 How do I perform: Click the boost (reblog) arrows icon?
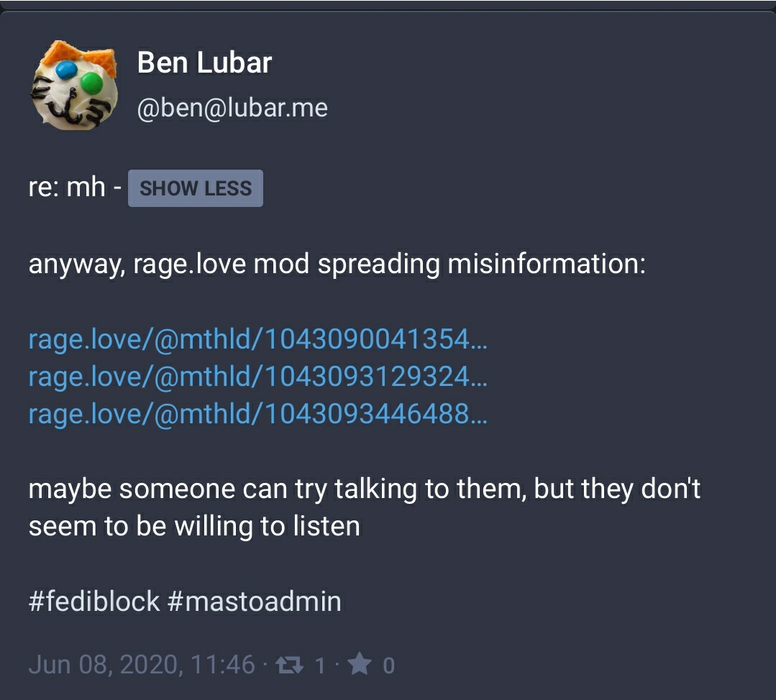click(289, 665)
